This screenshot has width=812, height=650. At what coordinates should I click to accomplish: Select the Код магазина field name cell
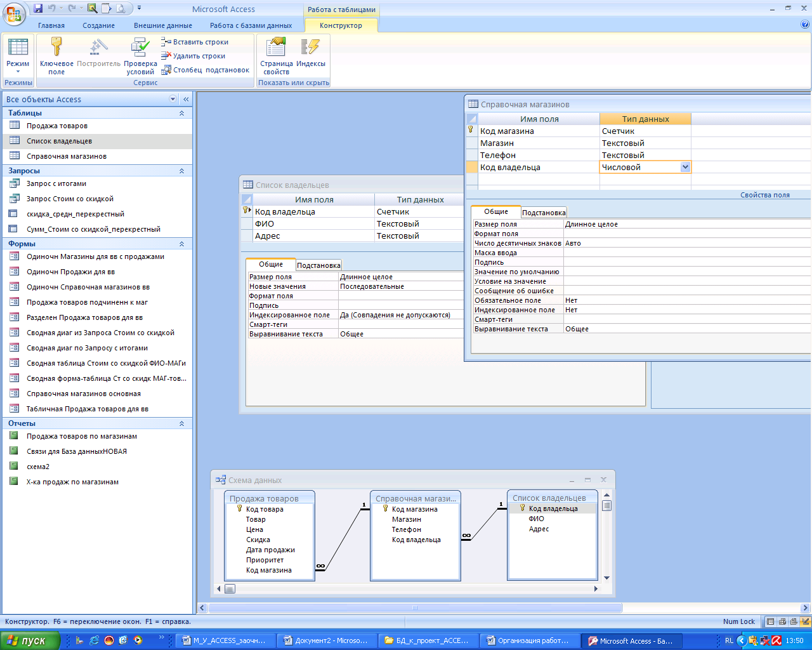(x=539, y=131)
